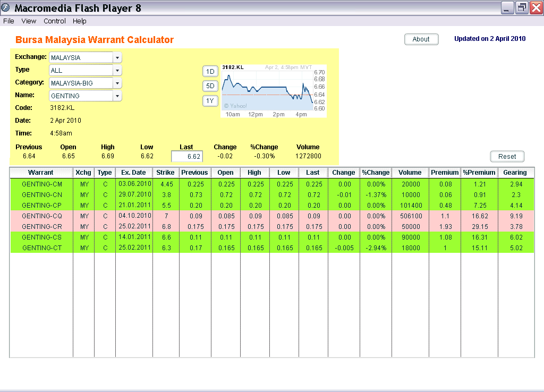The height and width of the screenshot is (392, 544).
Task: Click the Flash Player title bar icon
Action: 6,7
